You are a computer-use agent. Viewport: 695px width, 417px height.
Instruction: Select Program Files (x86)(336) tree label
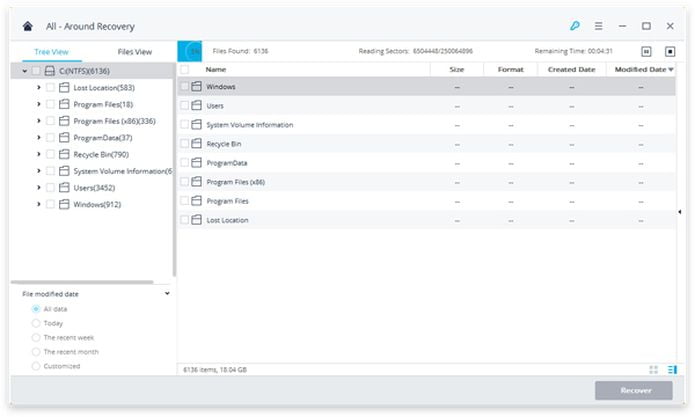[114, 121]
